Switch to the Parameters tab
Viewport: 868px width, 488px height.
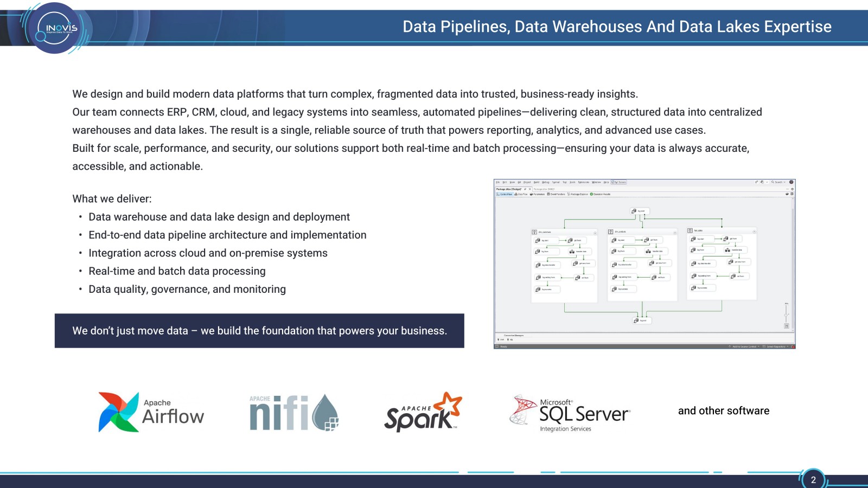(x=538, y=194)
